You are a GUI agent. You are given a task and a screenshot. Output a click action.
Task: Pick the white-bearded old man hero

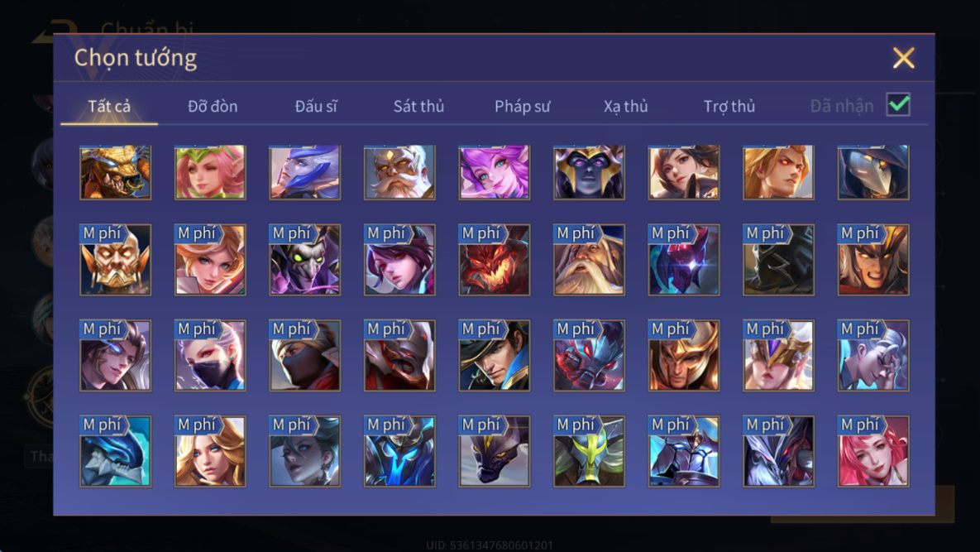pyautogui.click(x=399, y=172)
